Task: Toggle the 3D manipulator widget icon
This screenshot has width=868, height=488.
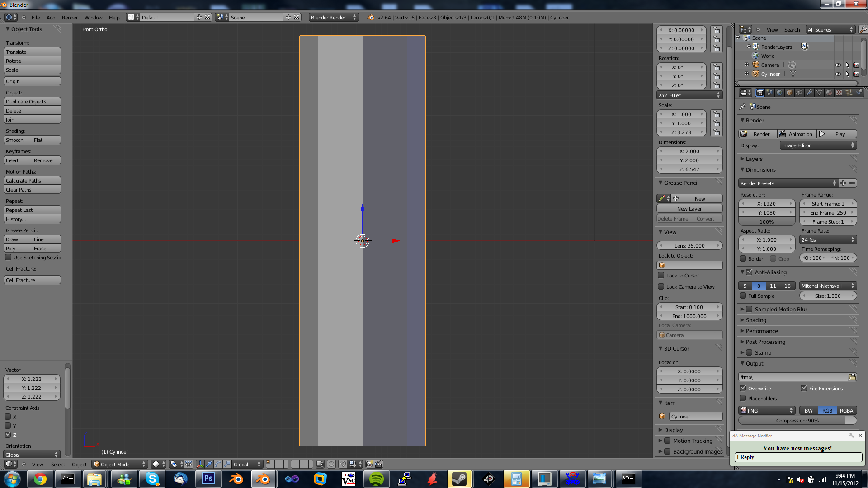Action: (200, 464)
